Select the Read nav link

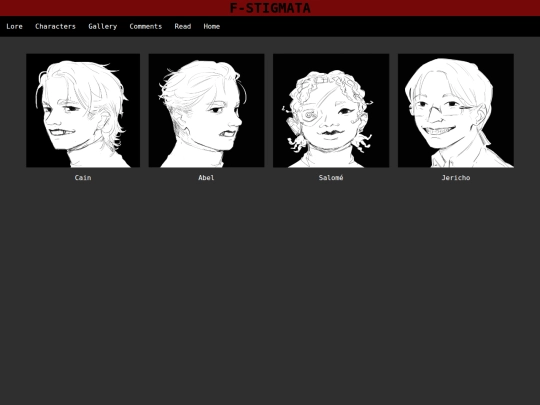point(183,27)
